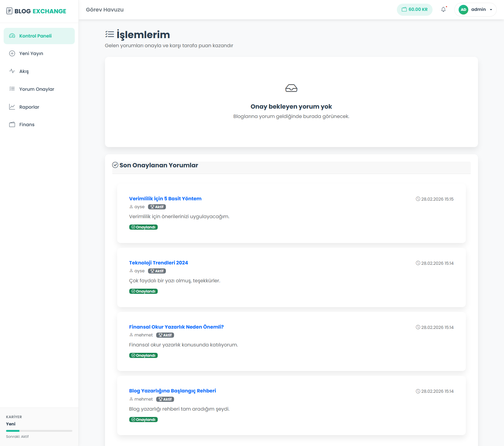Open 'Finansal Okur Yazarlık Neden Önemli?' link

(x=176, y=327)
